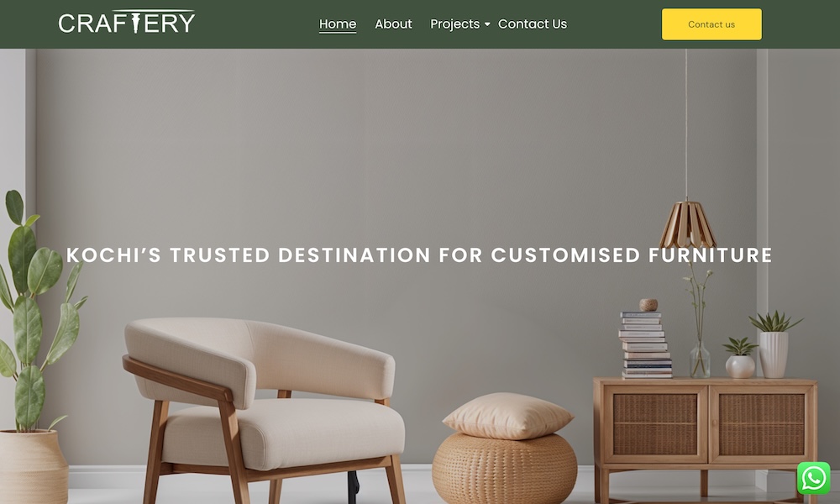Click the yellow Contact us button

pos(711,24)
